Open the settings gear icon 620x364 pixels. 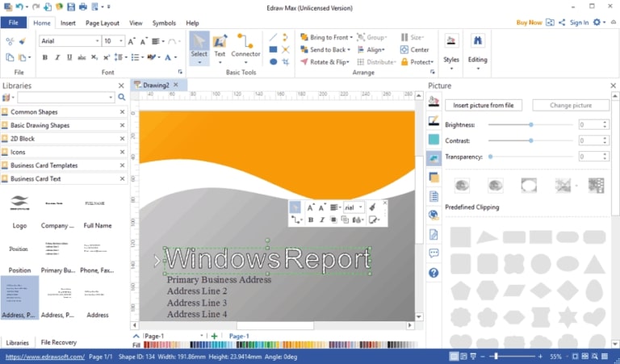pyautogui.click(x=597, y=23)
